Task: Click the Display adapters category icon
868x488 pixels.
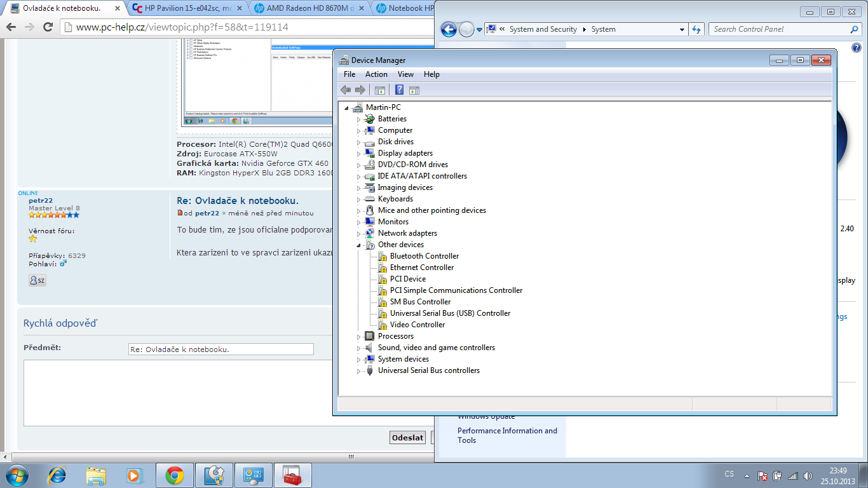Action: (x=370, y=153)
